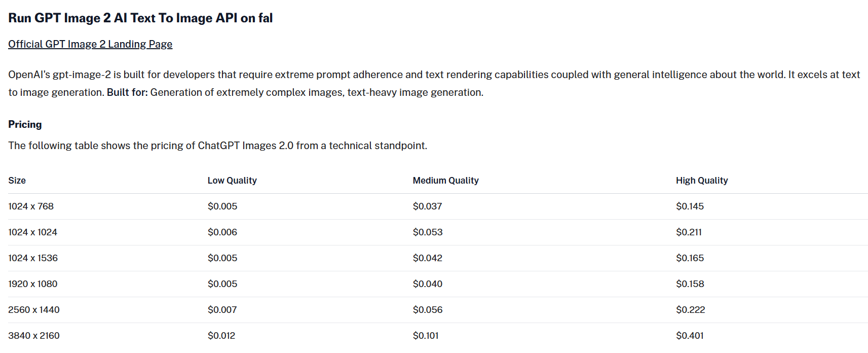Click the $0.211 high quality price

(689, 232)
